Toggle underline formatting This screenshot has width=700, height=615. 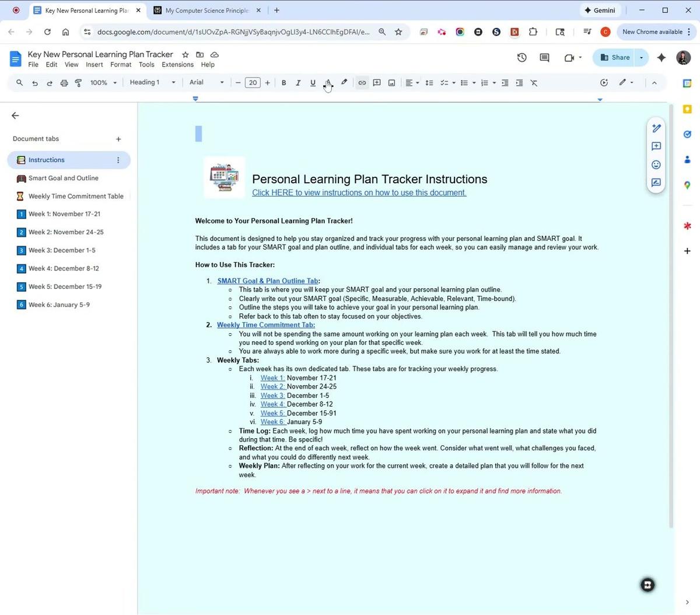point(313,82)
